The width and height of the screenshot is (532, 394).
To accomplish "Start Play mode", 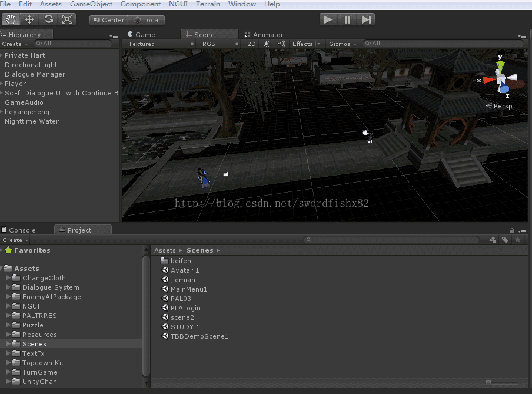I will [x=328, y=19].
